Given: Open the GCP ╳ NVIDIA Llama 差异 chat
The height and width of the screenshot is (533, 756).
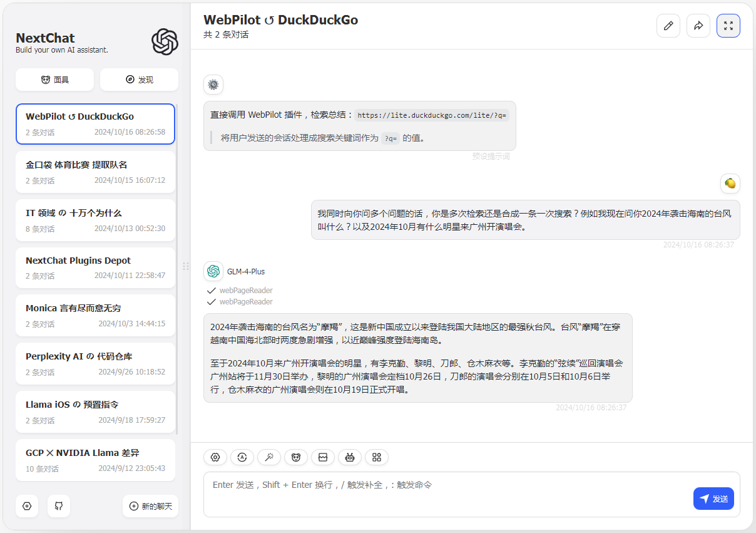Looking at the screenshot, I should 95,460.
